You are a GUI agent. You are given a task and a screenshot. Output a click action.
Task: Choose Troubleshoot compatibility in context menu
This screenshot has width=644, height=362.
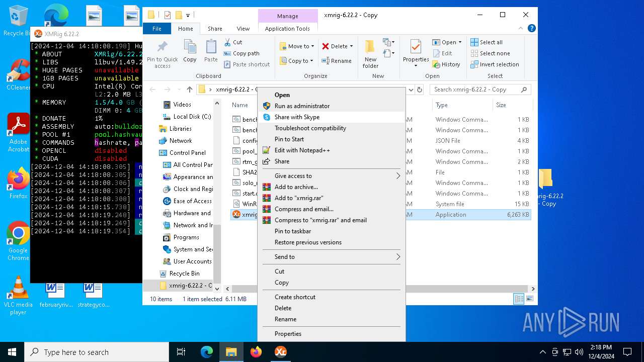[332, 128]
